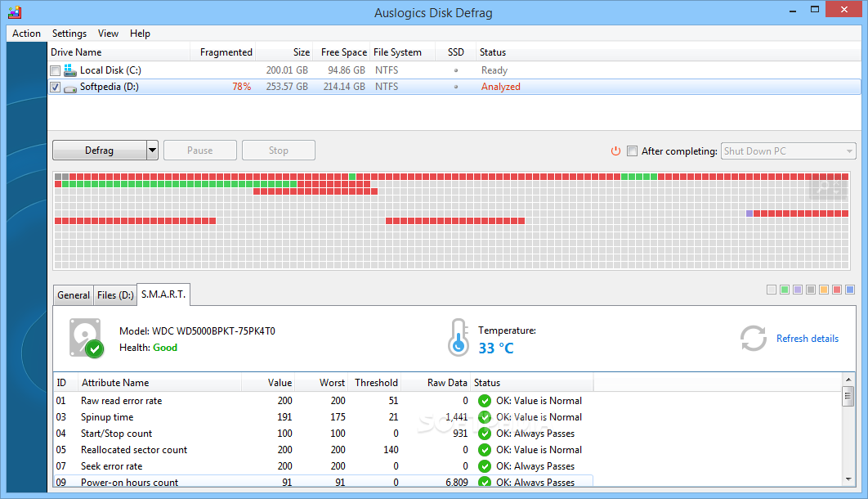
Task: Click the File System column header
Action: (402, 52)
